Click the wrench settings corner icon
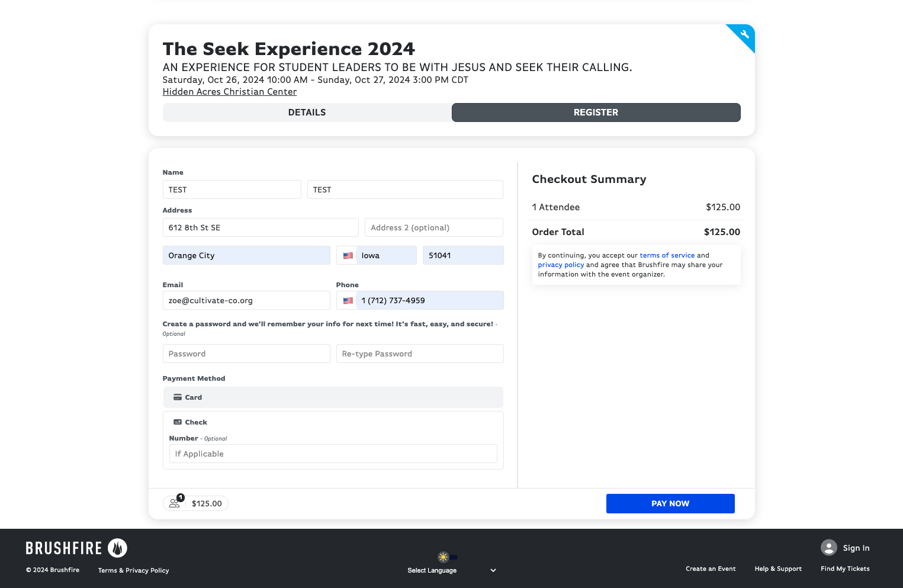The width and height of the screenshot is (903, 588). click(744, 34)
